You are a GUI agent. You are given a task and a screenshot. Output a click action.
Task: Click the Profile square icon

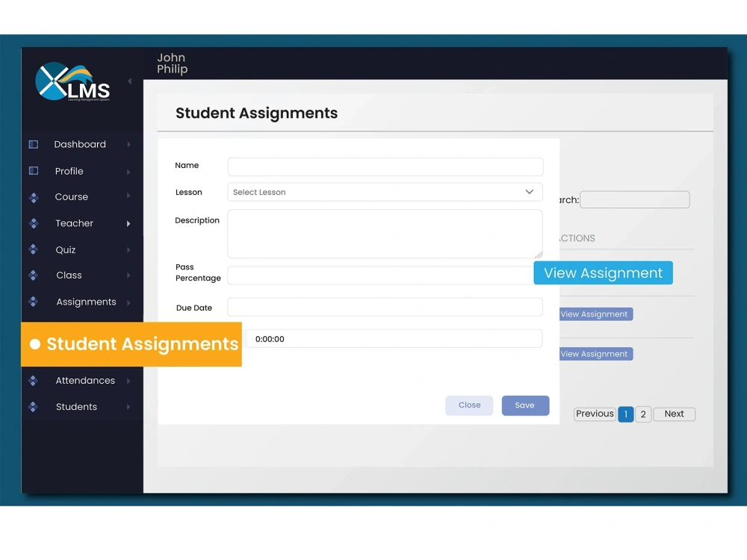(34, 170)
